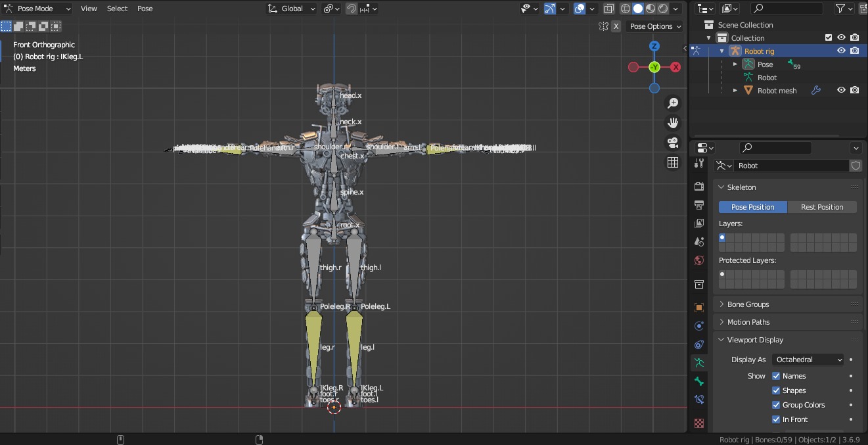The height and width of the screenshot is (445, 868).
Task: Toggle fake user shield icon
Action: (856, 166)
